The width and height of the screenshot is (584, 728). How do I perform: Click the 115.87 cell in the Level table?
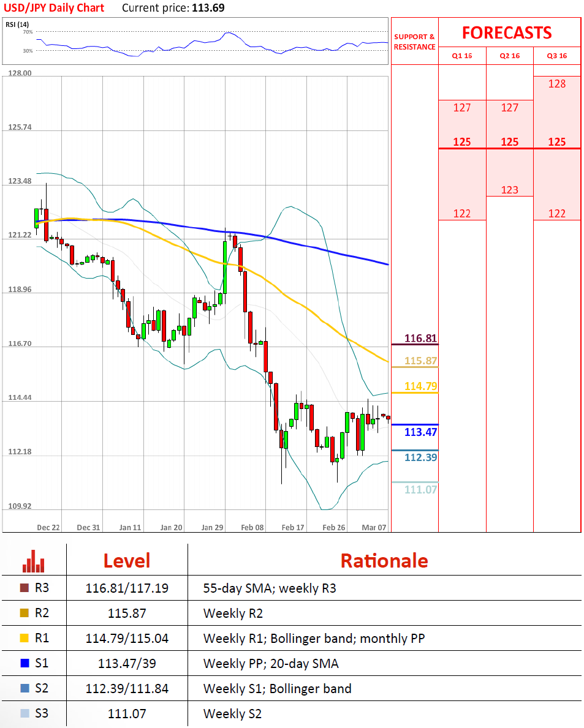click(x=127, y=614)
